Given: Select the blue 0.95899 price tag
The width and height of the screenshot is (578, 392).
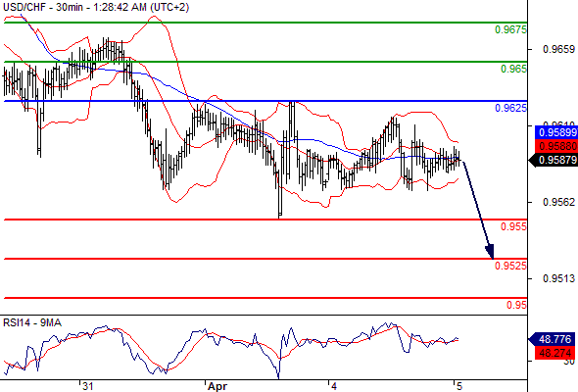Looking at the screenshot, I should (x=555, y=132).
